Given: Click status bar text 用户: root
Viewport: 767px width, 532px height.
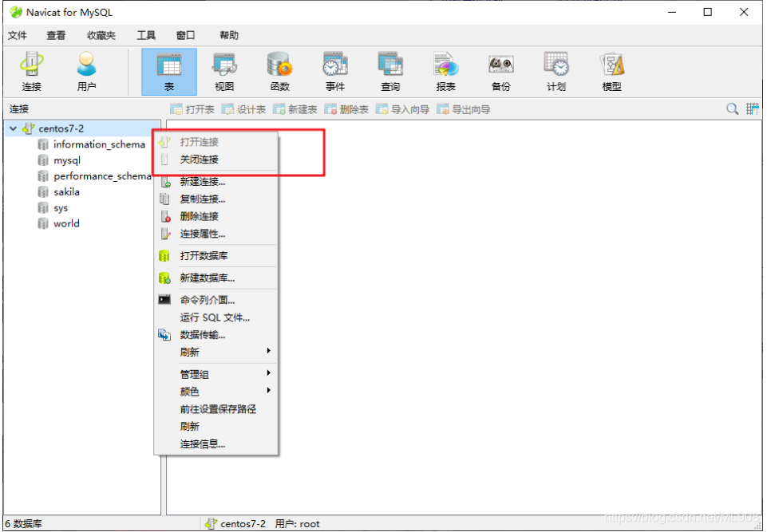Looking at the screenshot, I should (298, 524).
